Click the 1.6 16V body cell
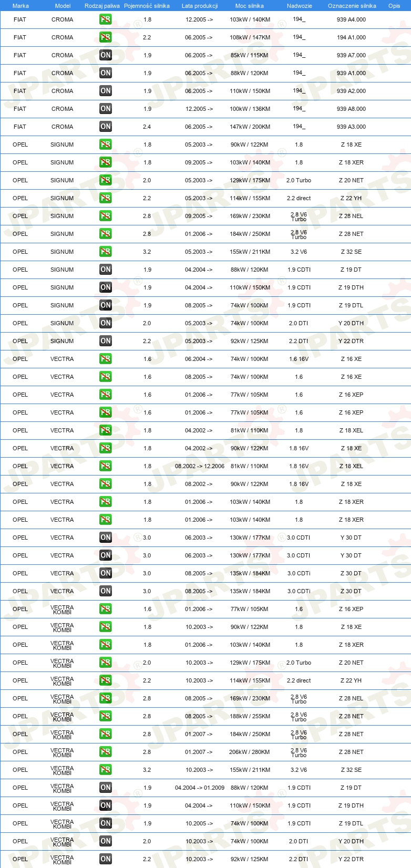 299,359
